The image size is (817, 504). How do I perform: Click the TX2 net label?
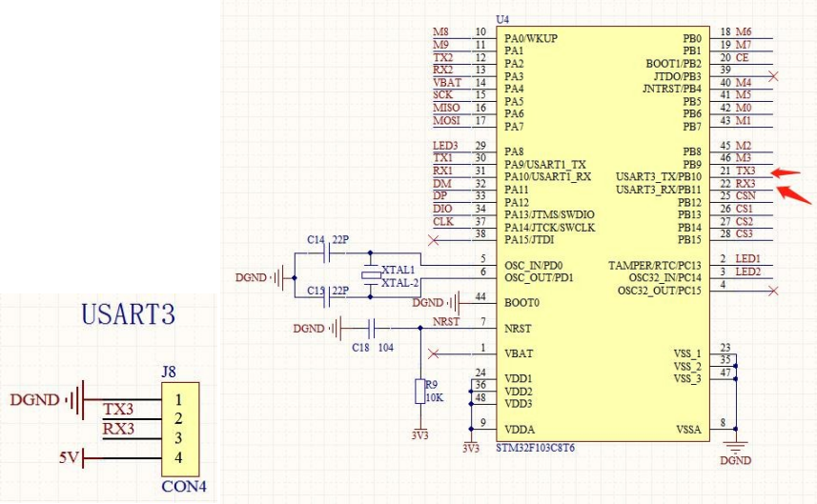click(443, 58)
